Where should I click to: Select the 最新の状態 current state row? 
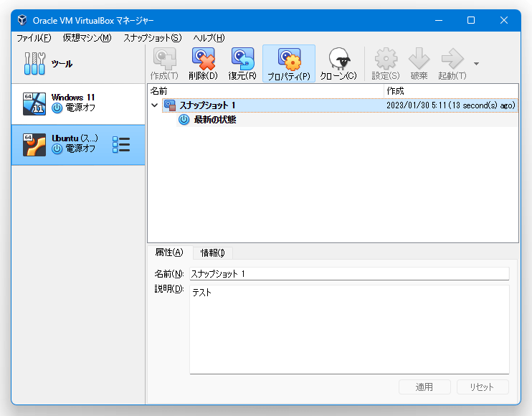point(347,120)
